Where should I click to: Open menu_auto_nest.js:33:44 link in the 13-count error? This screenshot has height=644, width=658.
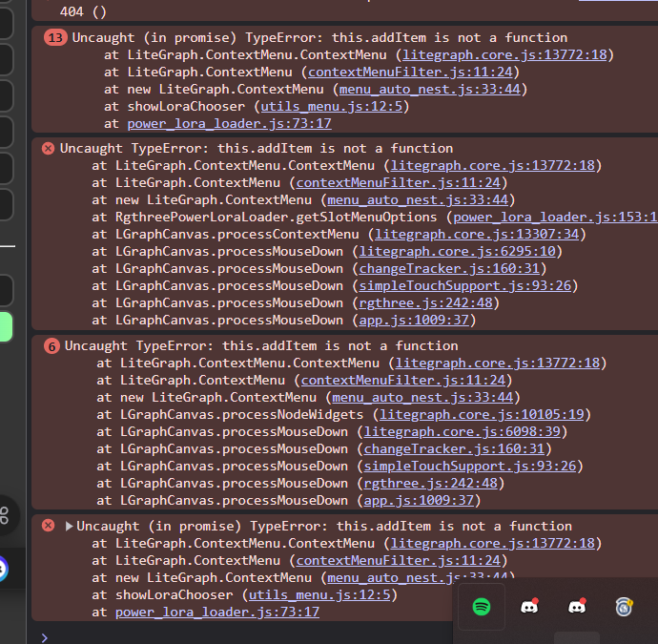(430, 90)
